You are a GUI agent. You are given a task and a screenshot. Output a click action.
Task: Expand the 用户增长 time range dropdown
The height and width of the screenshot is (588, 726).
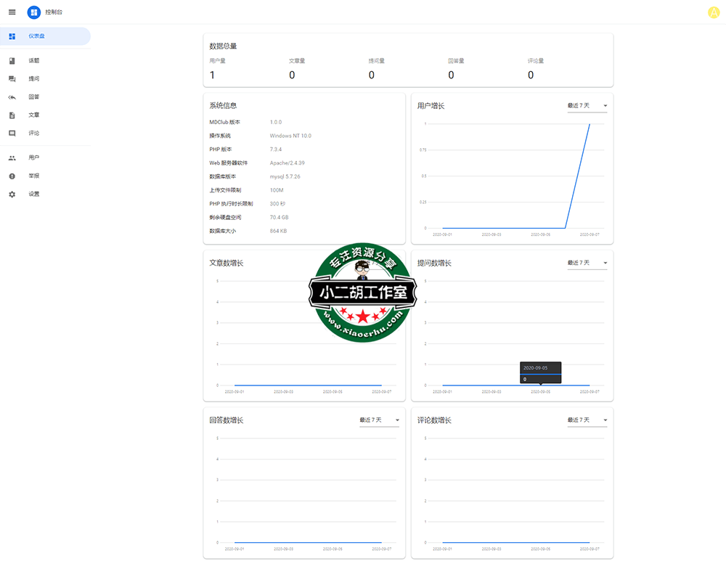(x=587, y=106)
